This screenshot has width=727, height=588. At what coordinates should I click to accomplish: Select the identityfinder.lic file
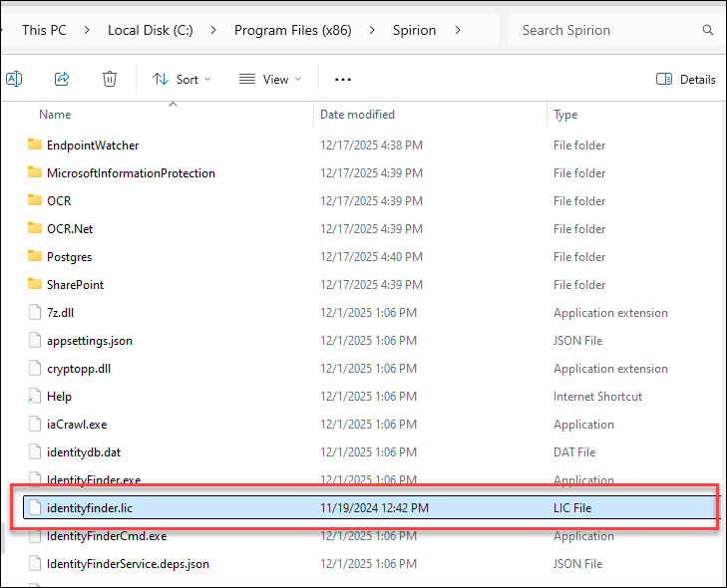[89, 508]
